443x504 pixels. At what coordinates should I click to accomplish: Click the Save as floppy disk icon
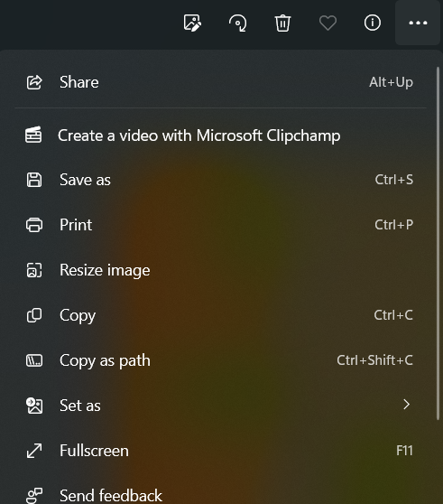pos(34,180)
